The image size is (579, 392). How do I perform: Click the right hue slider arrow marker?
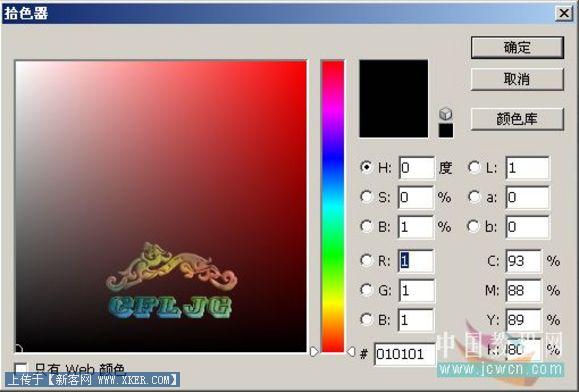[351, 351]
